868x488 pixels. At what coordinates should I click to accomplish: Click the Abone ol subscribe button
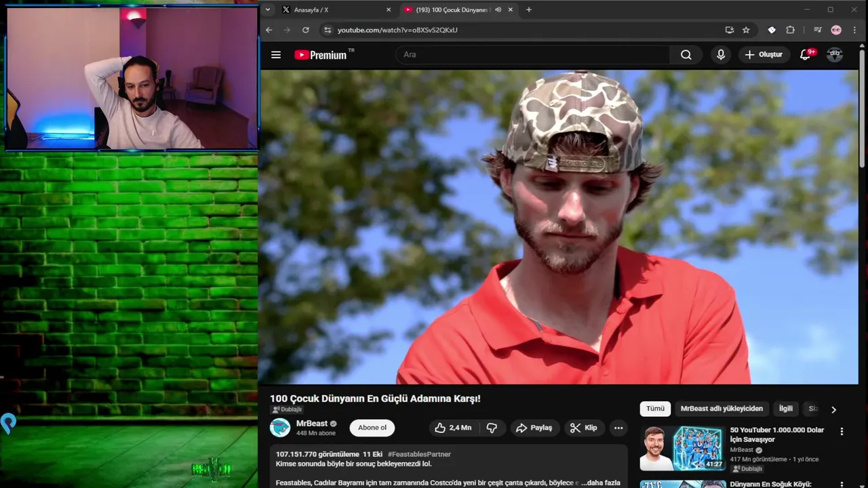[x=372, y=428]
